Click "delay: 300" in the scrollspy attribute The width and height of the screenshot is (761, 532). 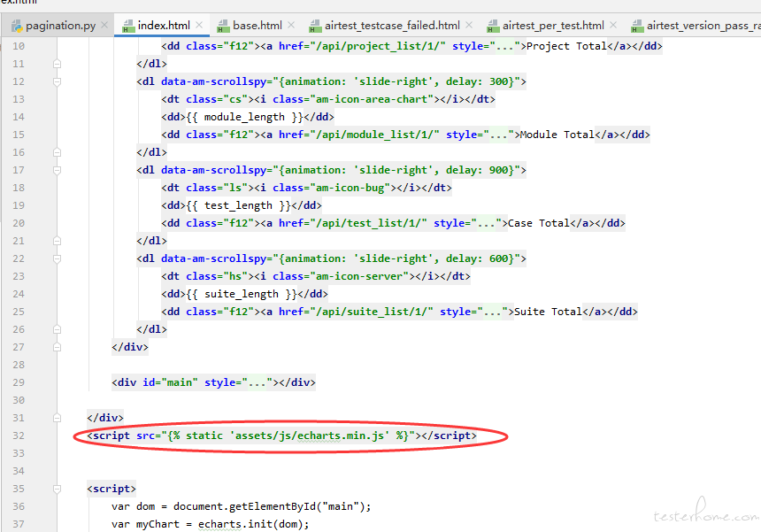coord(477,81)
